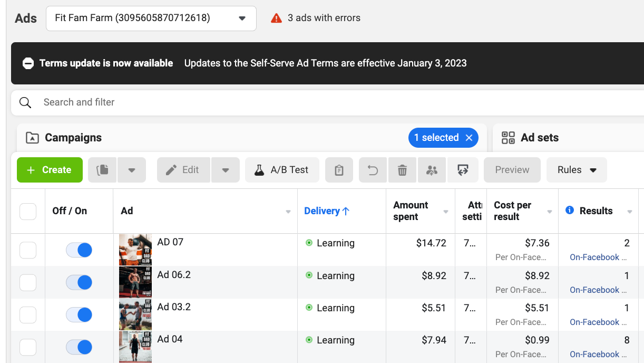Open the Fit Fam Farm account dropdown
644x363 pixels.
click(151, 18)
